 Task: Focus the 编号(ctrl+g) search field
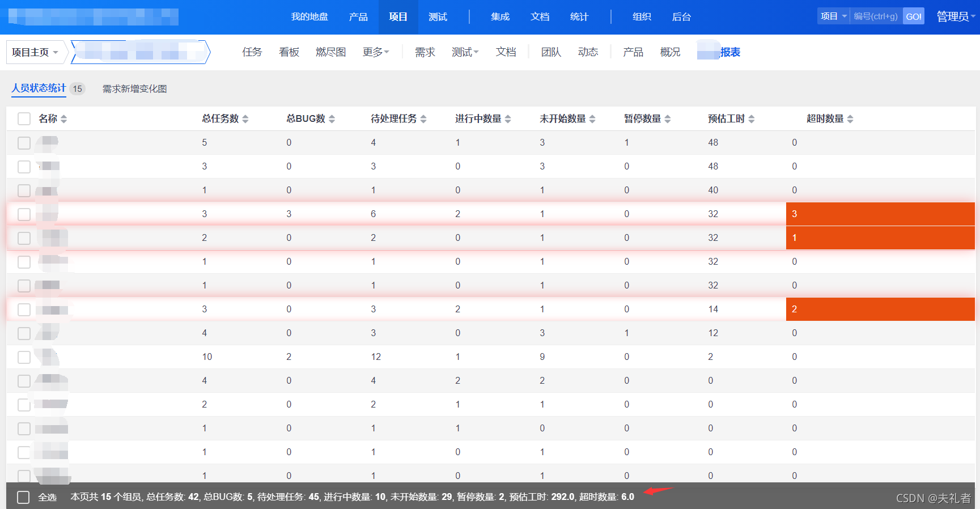876,16
